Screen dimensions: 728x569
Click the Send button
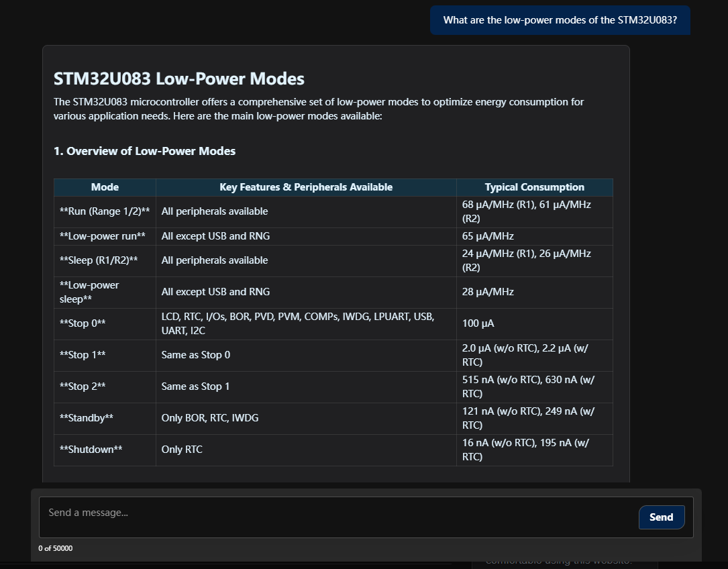[661, 517]
